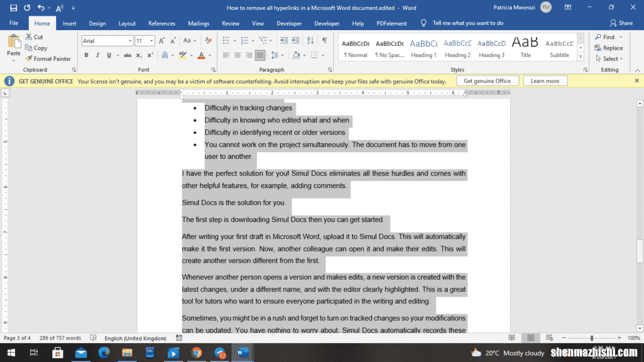Click the zoom slider handle
644x362 pixels.
592,337
